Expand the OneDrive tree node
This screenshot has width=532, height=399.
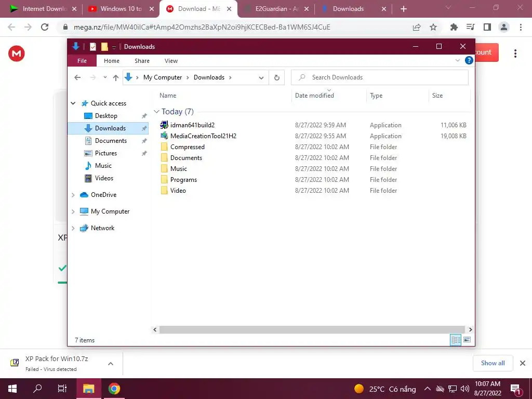click(73, 195)
